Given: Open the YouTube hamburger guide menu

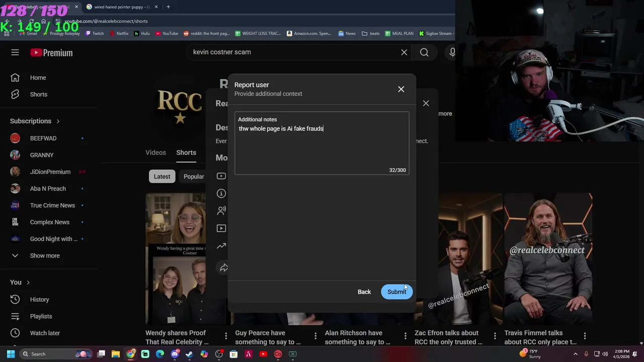Looking at the screenshot, I should pyautogui.click(x=15, y=52).
